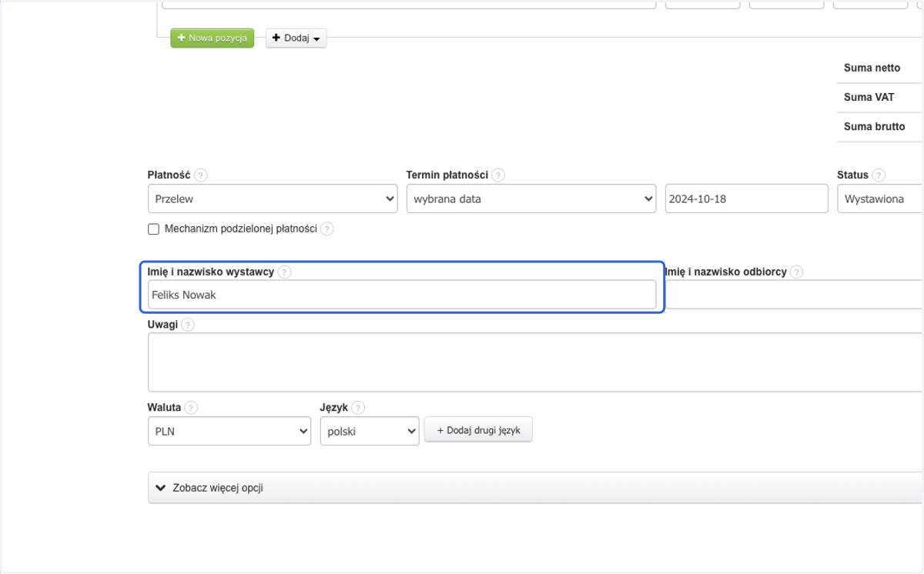Open the Status dropdown showing Wystawiona
This screenshot has width=924, height=574.
880,199
